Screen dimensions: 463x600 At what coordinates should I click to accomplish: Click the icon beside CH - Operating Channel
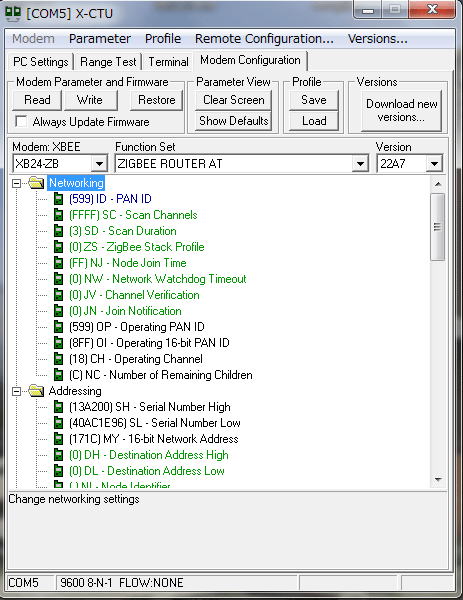coord(58,359)
